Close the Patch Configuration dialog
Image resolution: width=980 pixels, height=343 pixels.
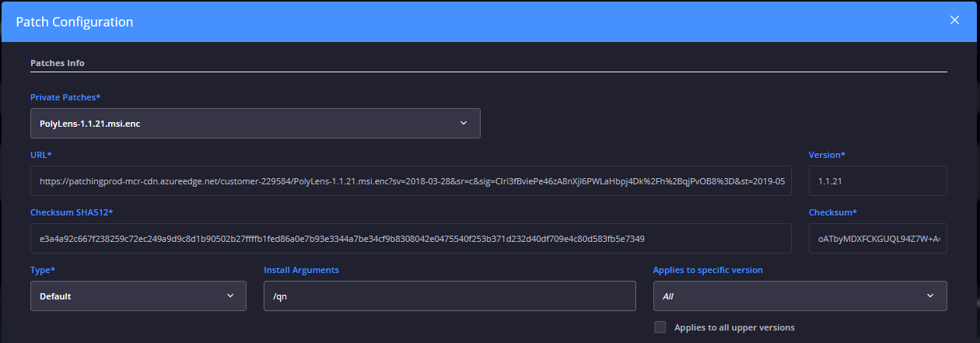[x=954, y=20]
